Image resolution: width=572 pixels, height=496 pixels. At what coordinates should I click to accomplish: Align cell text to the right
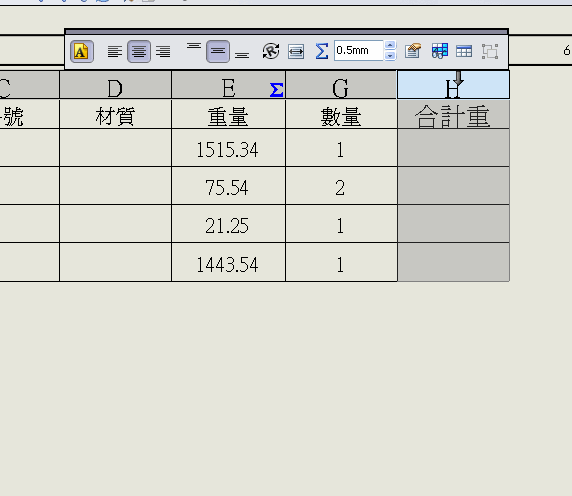(x=163, y=51)
